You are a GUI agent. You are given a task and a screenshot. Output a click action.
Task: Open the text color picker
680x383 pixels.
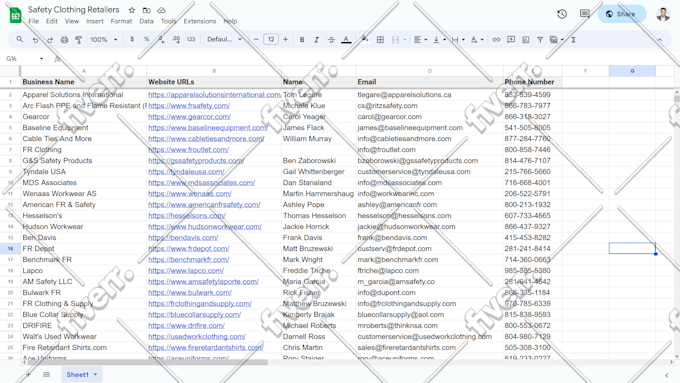(346, 40)
